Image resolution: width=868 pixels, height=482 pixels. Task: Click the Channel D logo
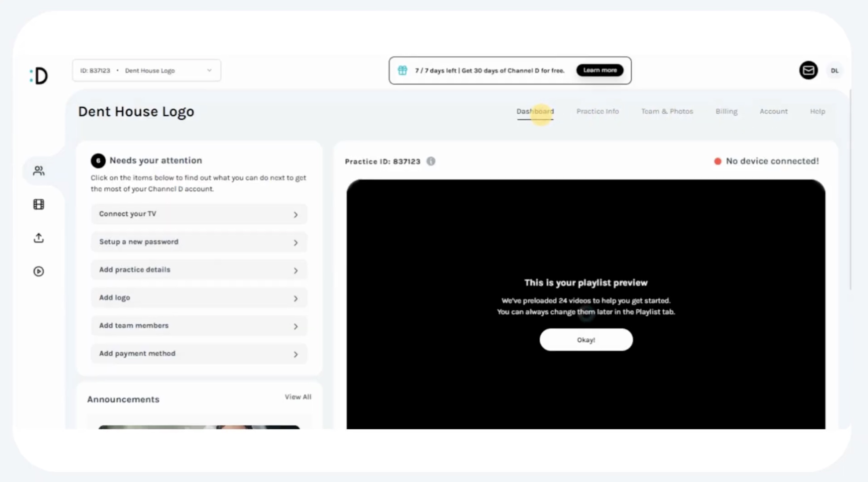(x=39, y=76)
